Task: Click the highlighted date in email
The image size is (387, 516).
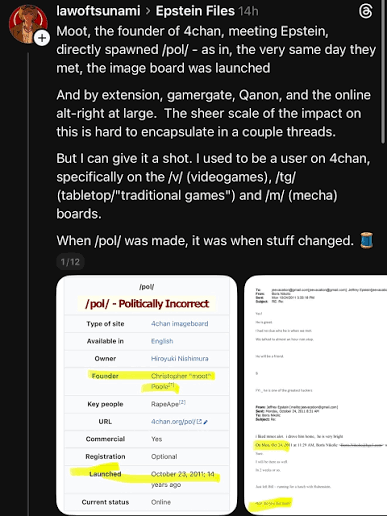Action: point(272,445)
